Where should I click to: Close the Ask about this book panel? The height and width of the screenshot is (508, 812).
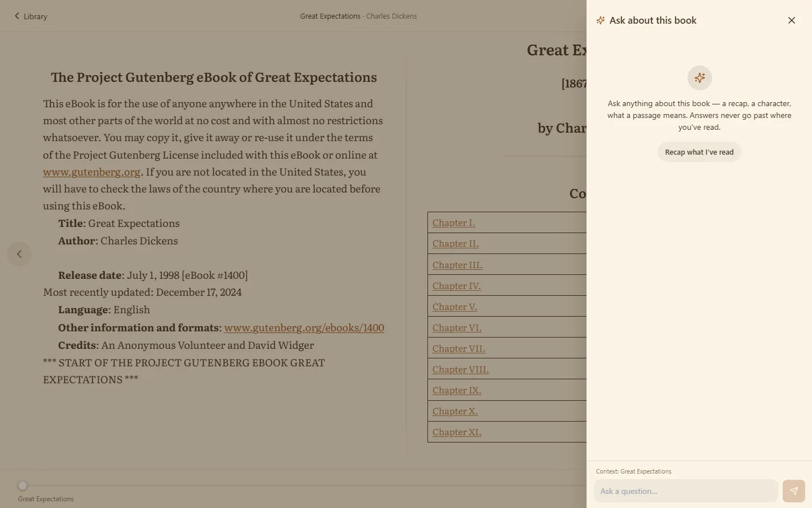(792, 20)
